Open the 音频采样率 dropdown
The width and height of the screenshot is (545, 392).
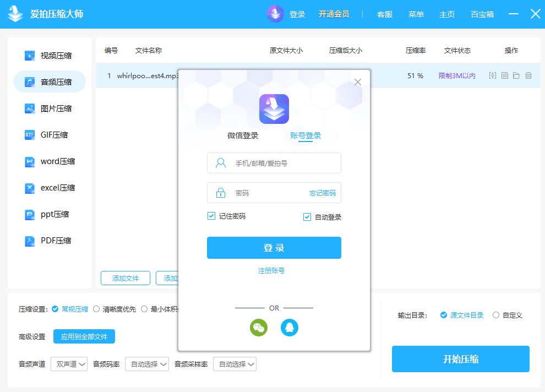235,364
